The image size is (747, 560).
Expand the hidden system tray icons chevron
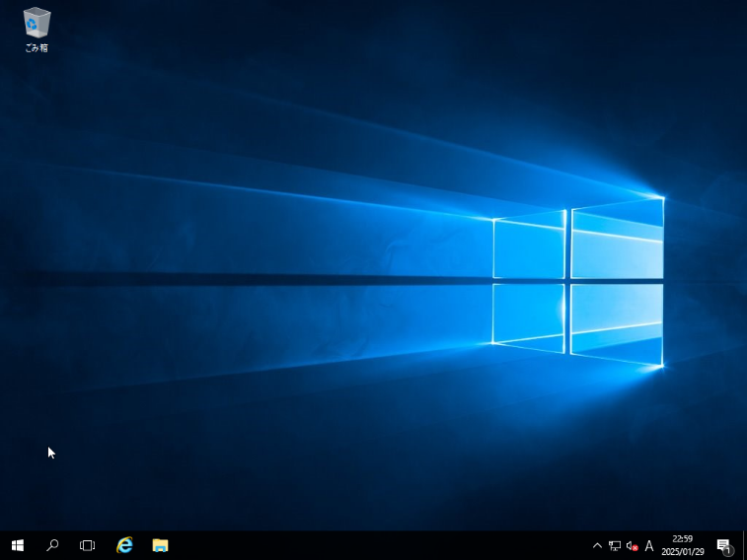tap(597, 546)
